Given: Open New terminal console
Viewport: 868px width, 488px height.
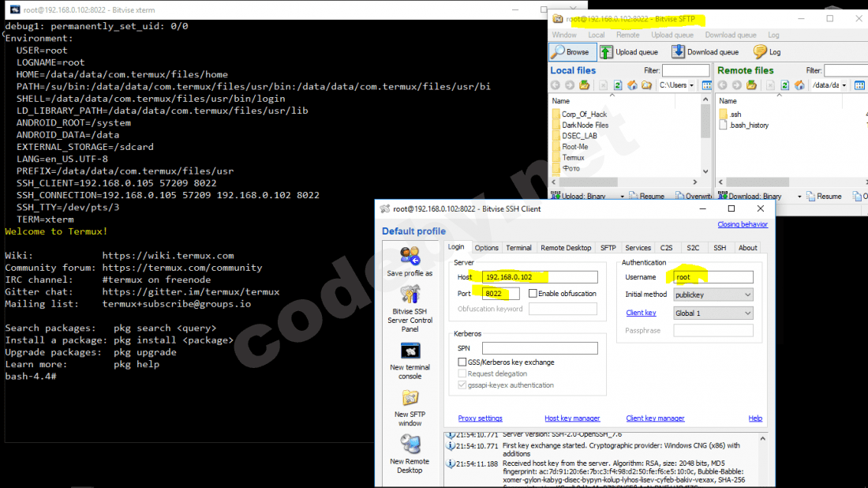Looking at the screenshot, I should [x=410, y=361].
